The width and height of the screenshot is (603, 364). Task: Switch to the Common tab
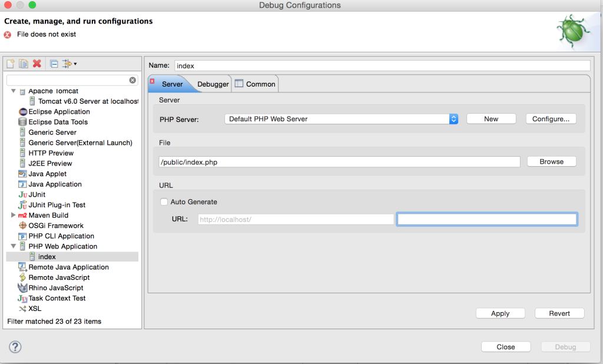click(x=255, y=84)
